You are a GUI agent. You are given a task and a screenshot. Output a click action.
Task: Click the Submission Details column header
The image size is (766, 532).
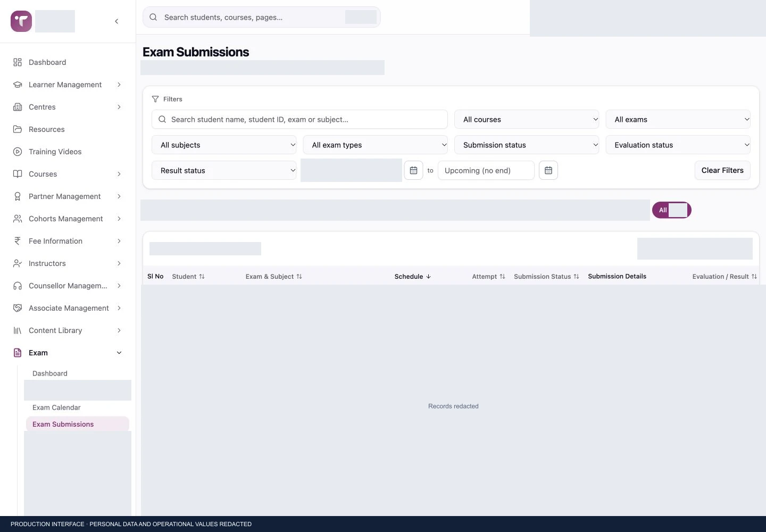click(617, 277)
